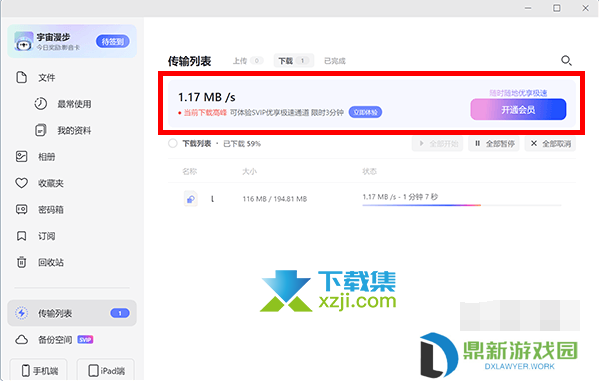Click 立即体验 to try SVIP speed
Viewport: 599px width, 381px height.
365,112
